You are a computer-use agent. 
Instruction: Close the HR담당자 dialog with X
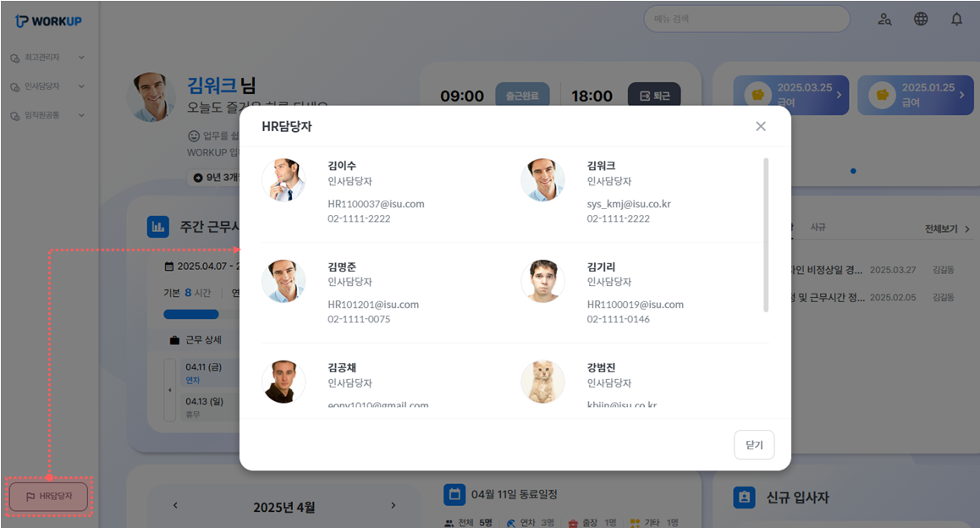[x=761, y=126]
